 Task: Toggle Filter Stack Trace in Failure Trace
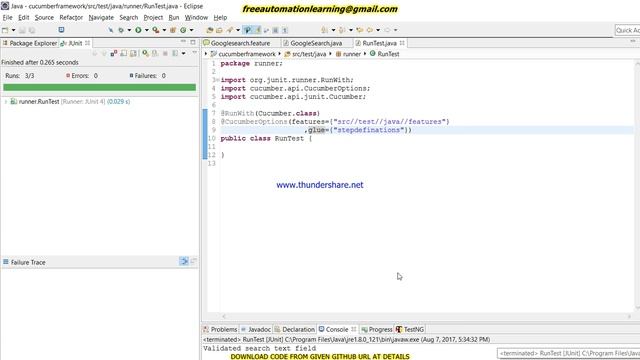(184, 261)
